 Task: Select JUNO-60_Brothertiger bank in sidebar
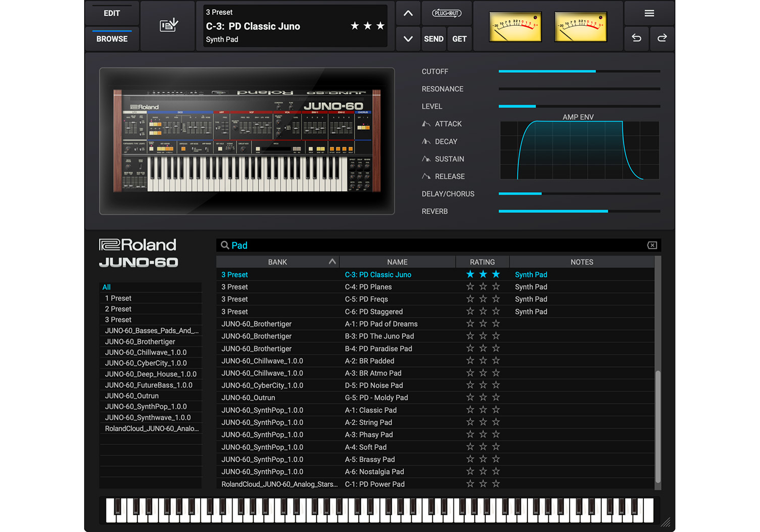pos(150,341)
